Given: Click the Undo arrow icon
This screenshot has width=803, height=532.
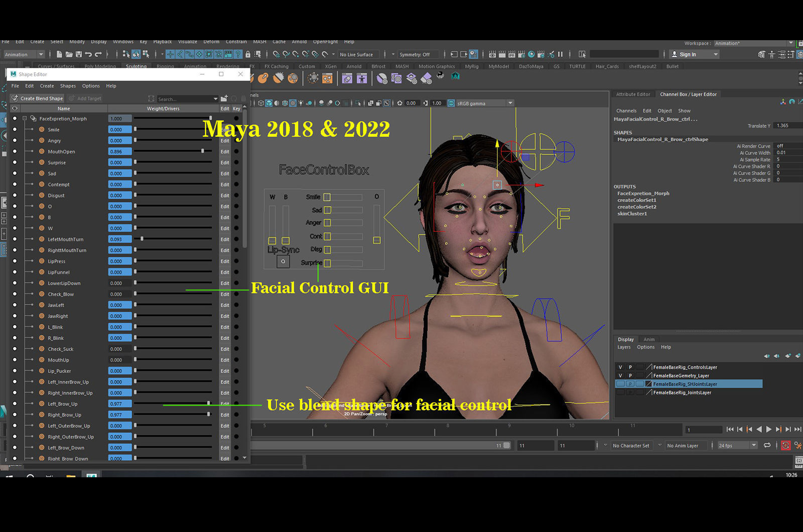Looking at the screenshot, I should coord(88,54).
